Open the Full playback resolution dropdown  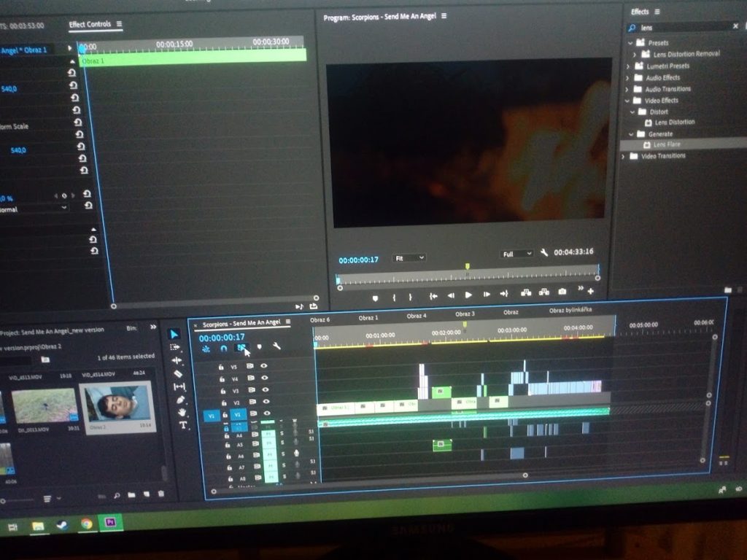click(x=516, y=254)
